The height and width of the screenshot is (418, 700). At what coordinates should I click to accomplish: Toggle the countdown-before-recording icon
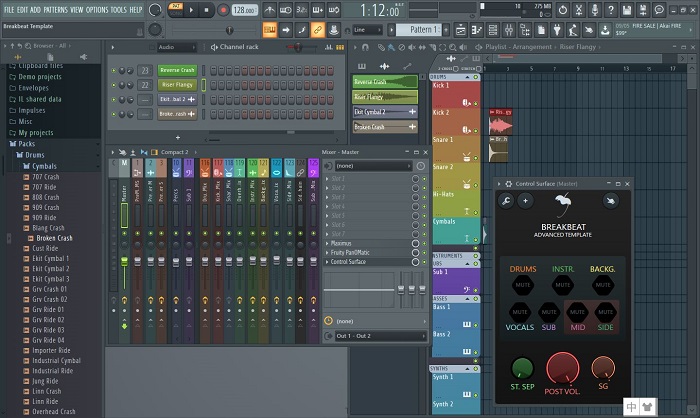coord(301,9)
